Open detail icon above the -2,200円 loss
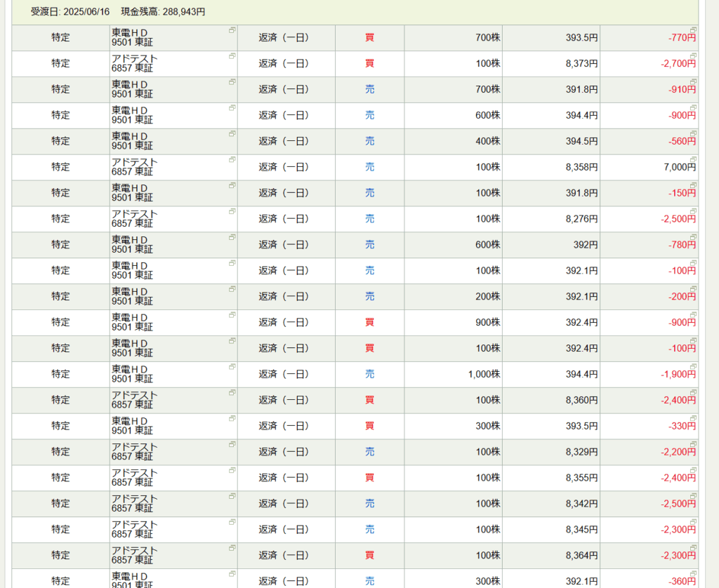This screenshot has width=719, height=588. 693,444
